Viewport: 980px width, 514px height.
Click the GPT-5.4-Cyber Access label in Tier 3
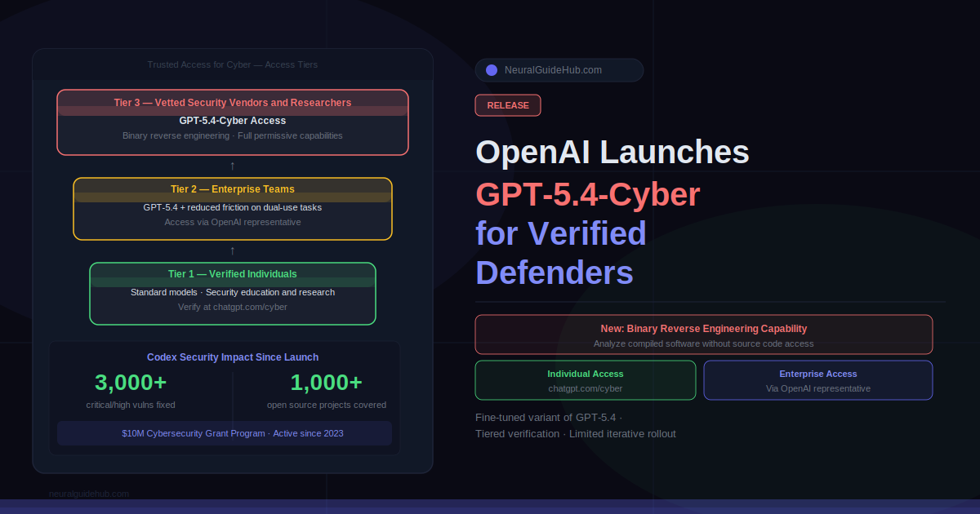click(x=233, y=121)
